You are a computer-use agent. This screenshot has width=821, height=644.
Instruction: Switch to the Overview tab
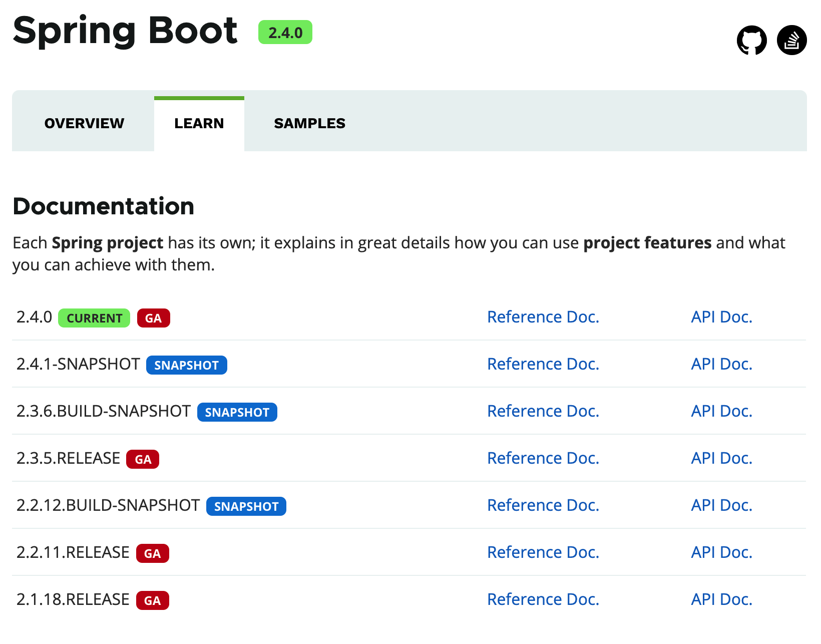(x=84, y=123)
